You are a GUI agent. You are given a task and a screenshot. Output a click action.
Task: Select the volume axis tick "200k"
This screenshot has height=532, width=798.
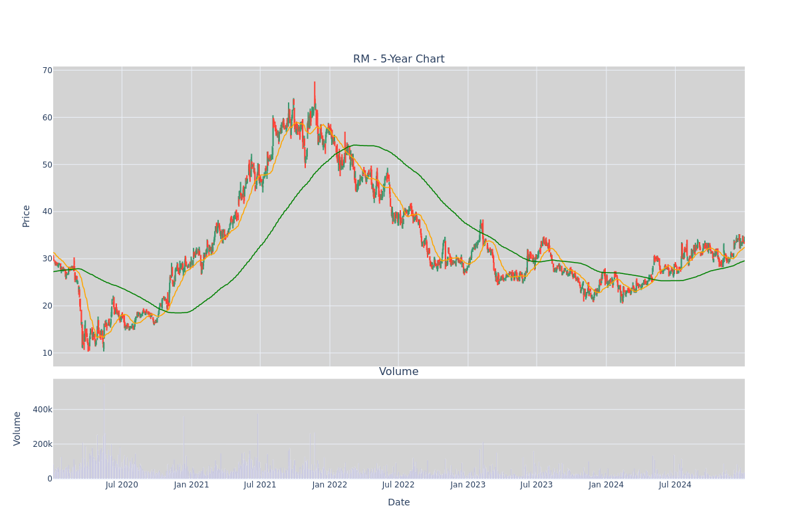(43, 444)
